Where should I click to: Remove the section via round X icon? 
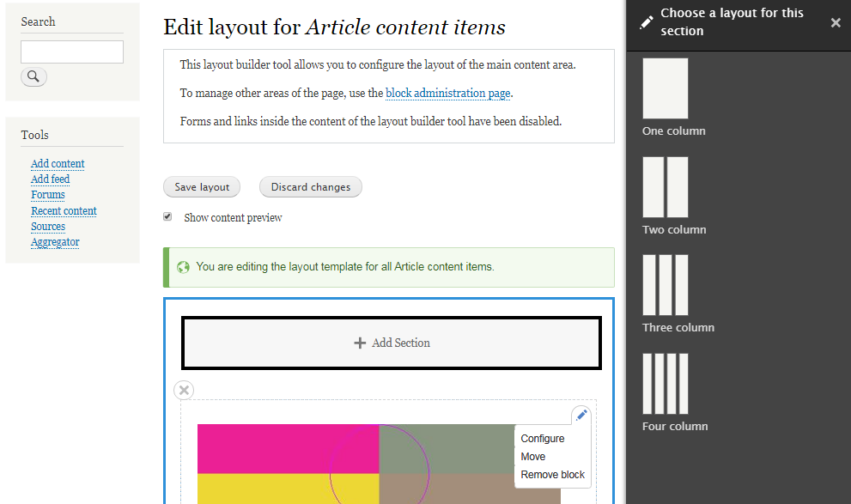(x=184, y=390)
